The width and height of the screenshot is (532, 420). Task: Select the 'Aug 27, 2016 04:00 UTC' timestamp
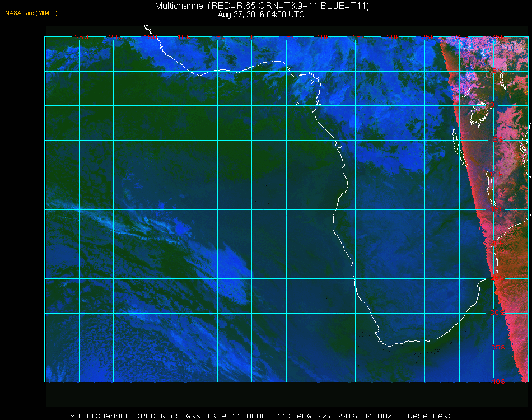coord(261,15)
